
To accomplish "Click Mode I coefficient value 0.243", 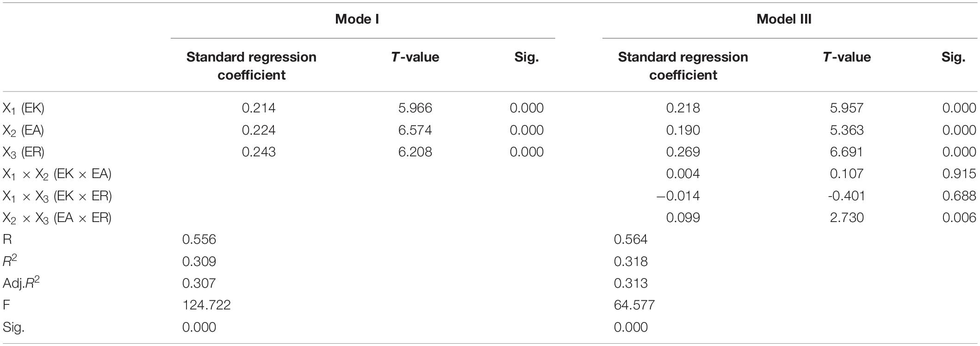I will pyautogui.click(x=259, y=152).
